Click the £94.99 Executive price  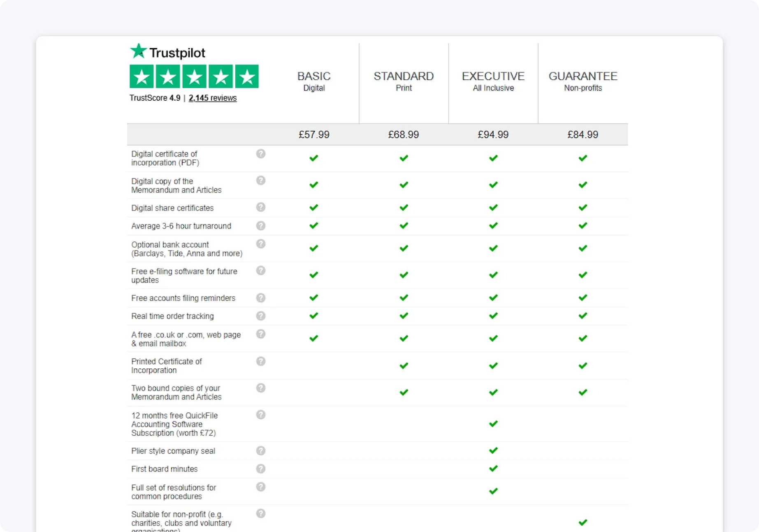coord(493,134)
